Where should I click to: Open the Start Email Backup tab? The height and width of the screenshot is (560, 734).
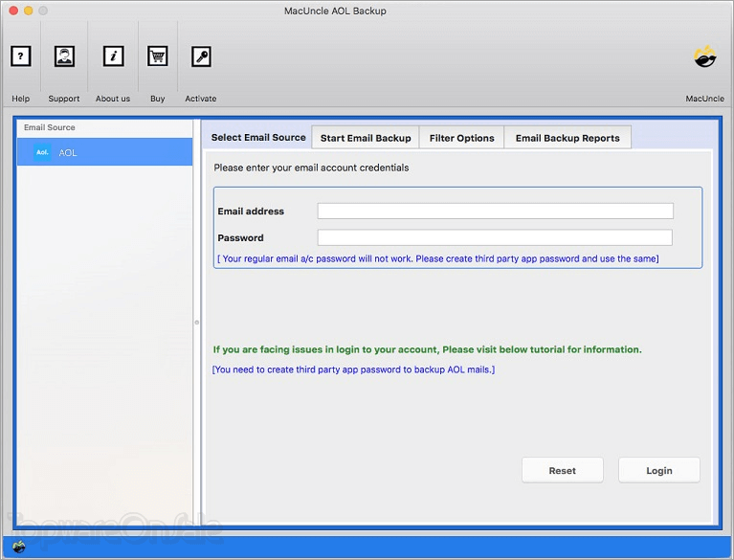point(366,138)
